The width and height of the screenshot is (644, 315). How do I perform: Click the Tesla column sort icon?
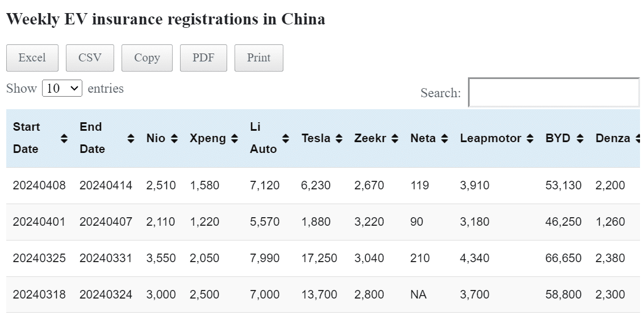click(339, 138)
